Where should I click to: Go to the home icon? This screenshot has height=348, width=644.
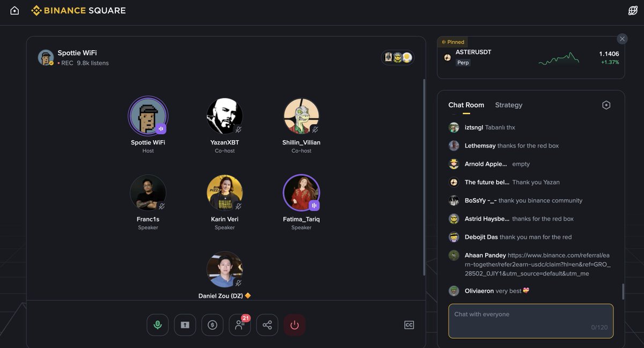(14, 10)
